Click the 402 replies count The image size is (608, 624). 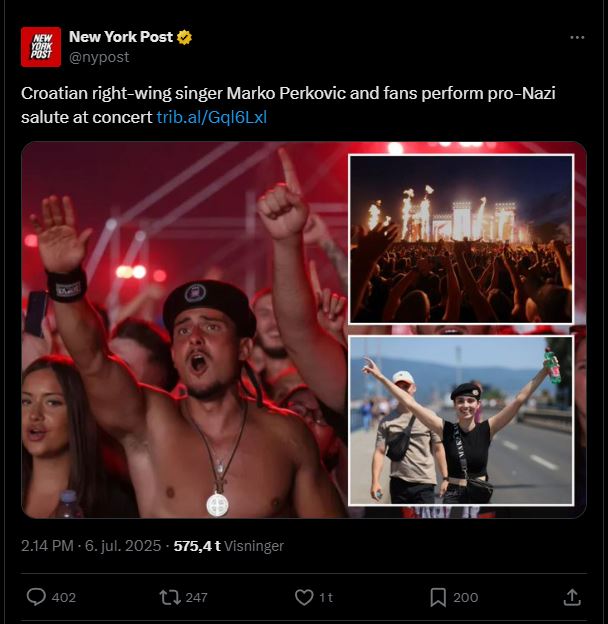[x=64, y=597]
